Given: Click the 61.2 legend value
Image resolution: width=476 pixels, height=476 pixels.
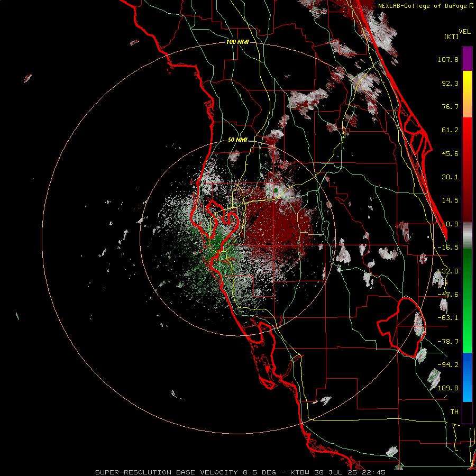Looking at the screenshot, I should [450, 130].
